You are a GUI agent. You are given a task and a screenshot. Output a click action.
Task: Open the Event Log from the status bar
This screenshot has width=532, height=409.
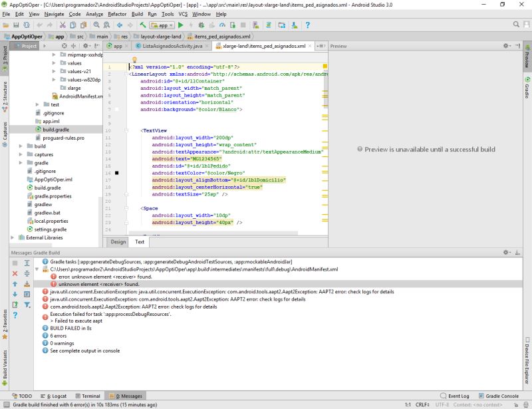pyautogui.click(x=459, y=396)
